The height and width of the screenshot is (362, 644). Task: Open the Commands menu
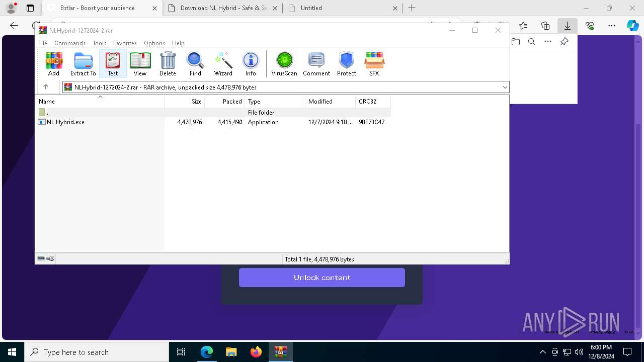(x=70, y=43)
